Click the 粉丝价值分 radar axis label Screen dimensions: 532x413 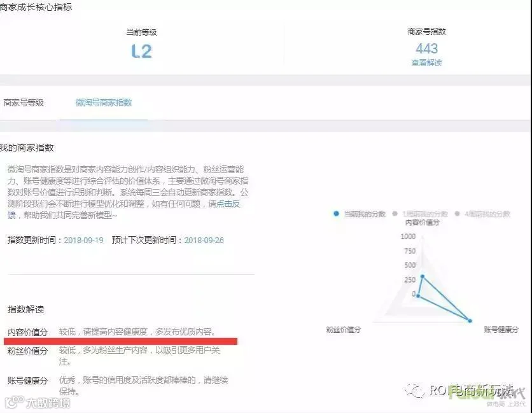point(344,330)
